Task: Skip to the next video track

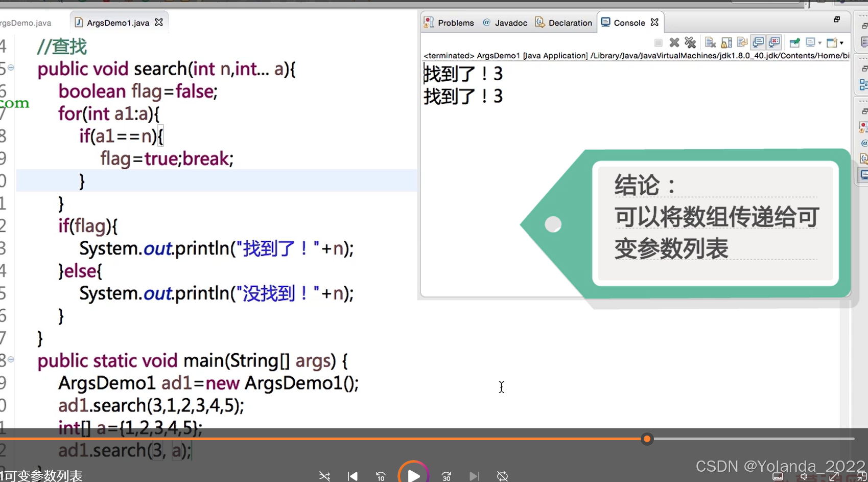Action: [x=474, y=476]
